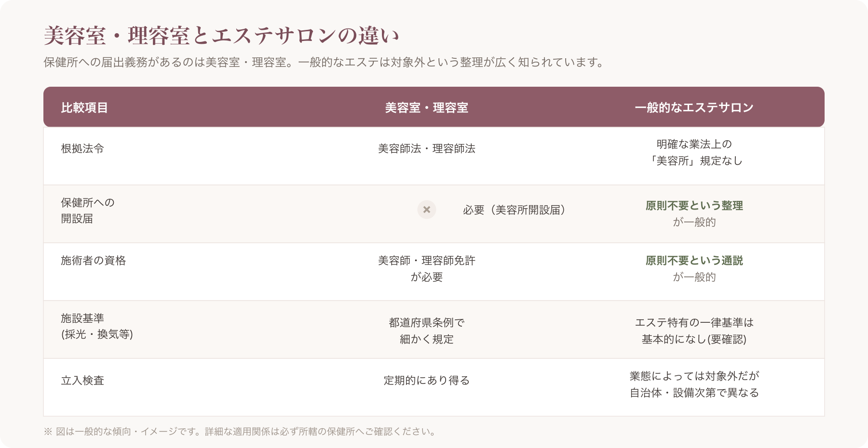Viewport: 868px width, 448px height.
Task: Click the 根拠法令 row label
Action: point(82,148)
